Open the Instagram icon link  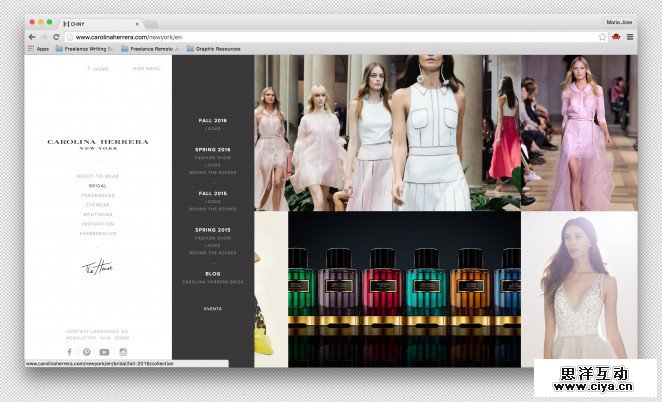[123, 352]
